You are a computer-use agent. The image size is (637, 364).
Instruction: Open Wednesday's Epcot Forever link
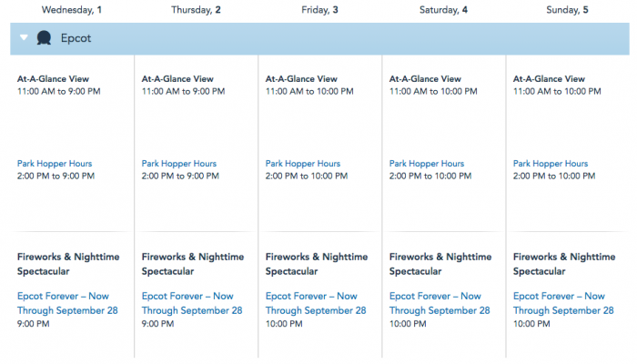point(63,303)
